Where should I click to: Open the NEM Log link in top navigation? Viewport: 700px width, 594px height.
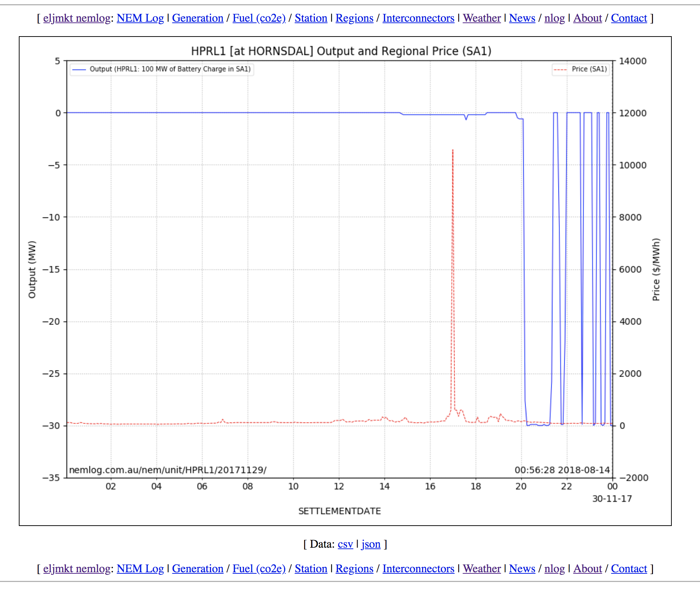140,18
